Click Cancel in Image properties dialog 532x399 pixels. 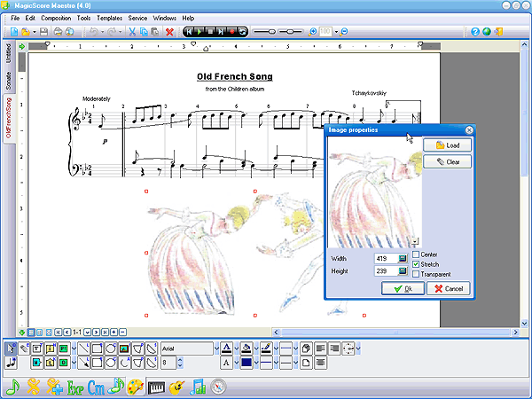pos(449,288)
